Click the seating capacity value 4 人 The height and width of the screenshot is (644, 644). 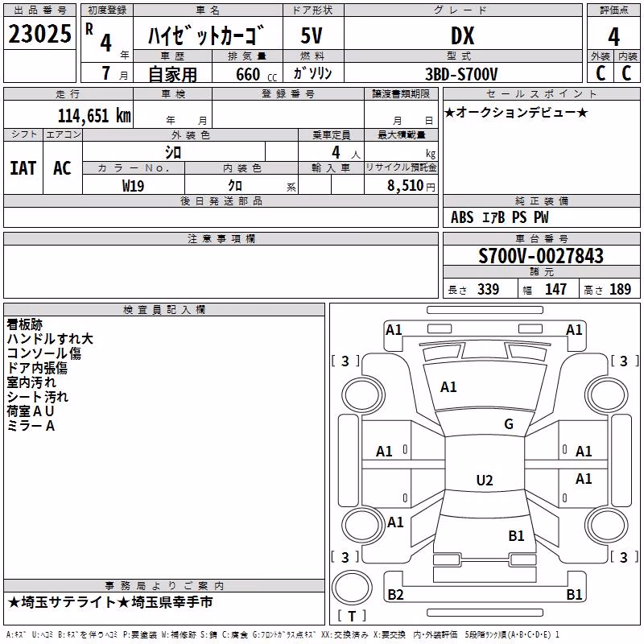tap(346, 153)
